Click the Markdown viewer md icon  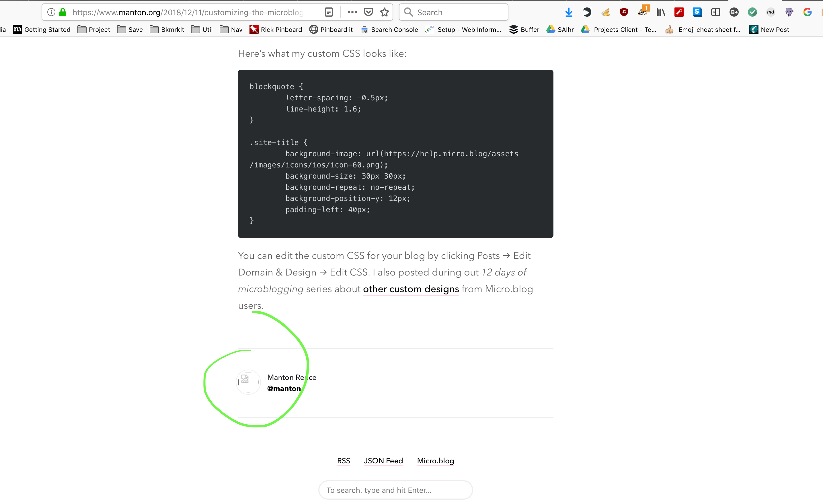click(771, 12)
